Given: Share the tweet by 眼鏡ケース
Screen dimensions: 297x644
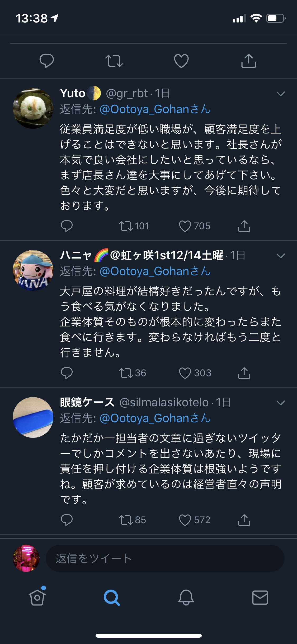Looking at the screenshot, I should click(244, 520).
